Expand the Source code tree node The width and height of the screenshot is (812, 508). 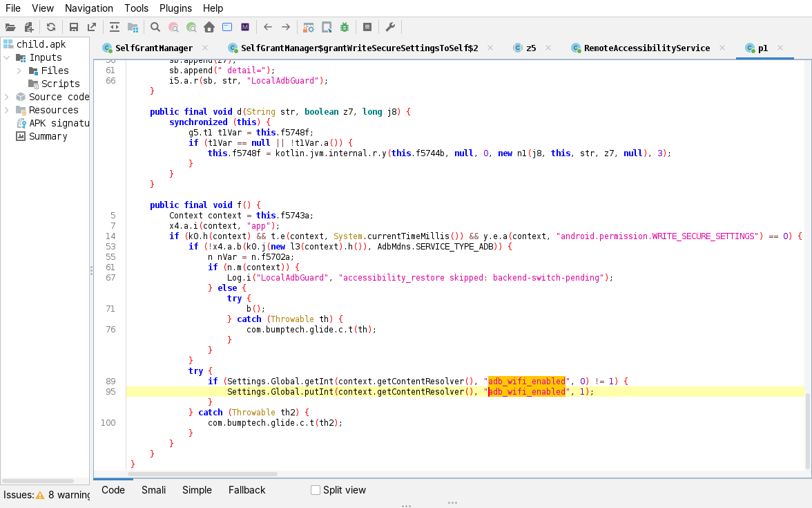coord(7,97)
